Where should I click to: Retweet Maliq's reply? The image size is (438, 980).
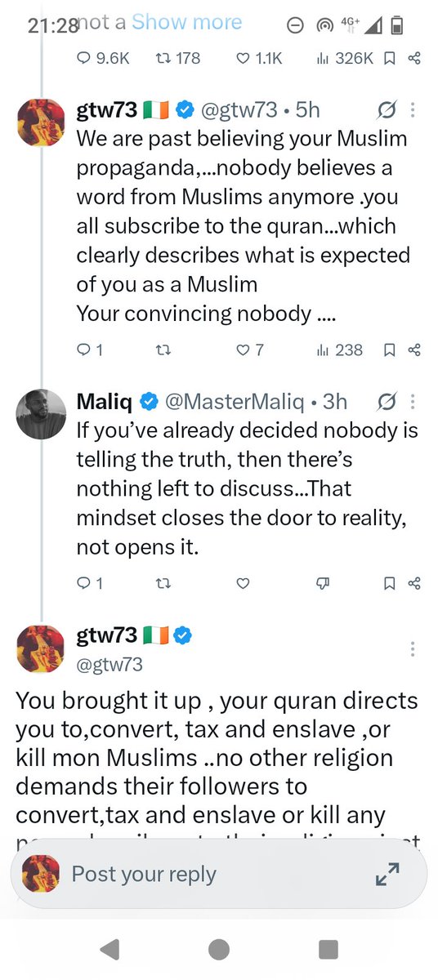point(163,583)
